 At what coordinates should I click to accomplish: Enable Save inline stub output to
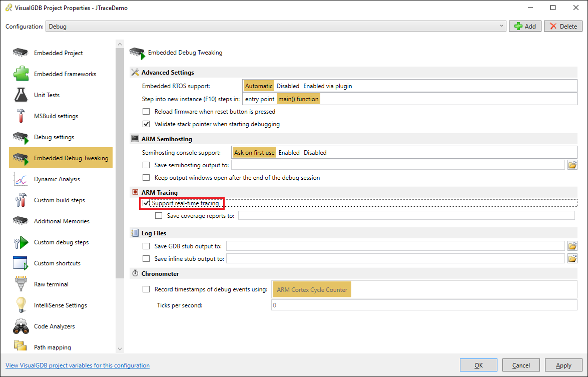tap(146, 258)
